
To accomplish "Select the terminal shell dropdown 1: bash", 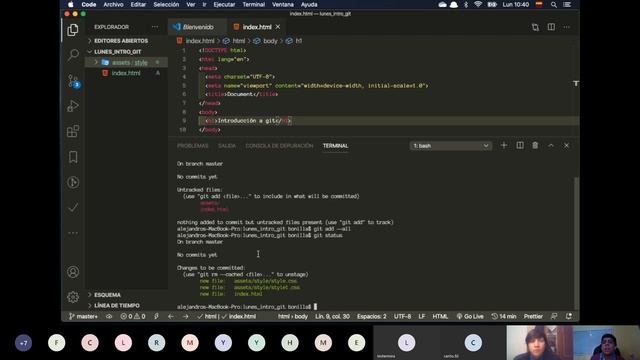I will [451, 146].
